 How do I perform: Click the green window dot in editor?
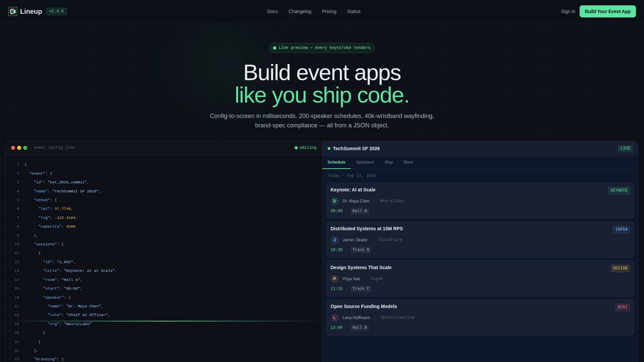coord(25,148)
